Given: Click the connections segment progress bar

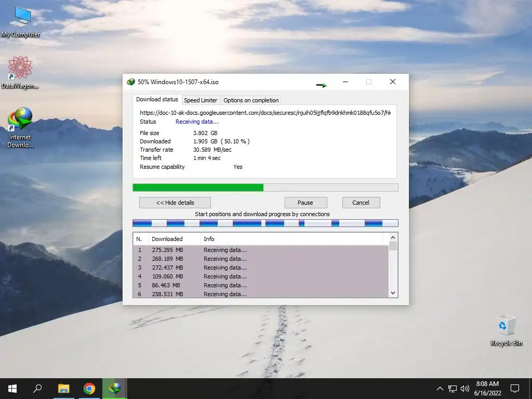Looking at the screenshot, I should [x=265, y=223].
